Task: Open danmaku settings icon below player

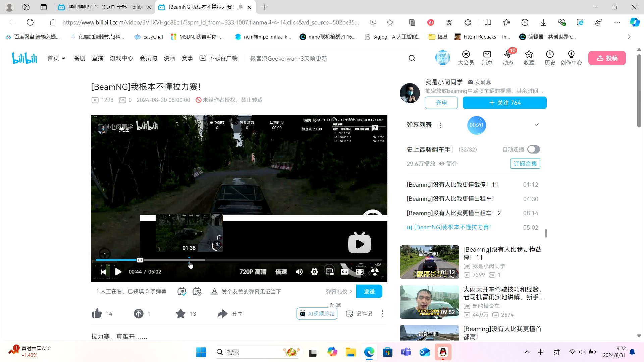Action: click(x=197, y=292)
